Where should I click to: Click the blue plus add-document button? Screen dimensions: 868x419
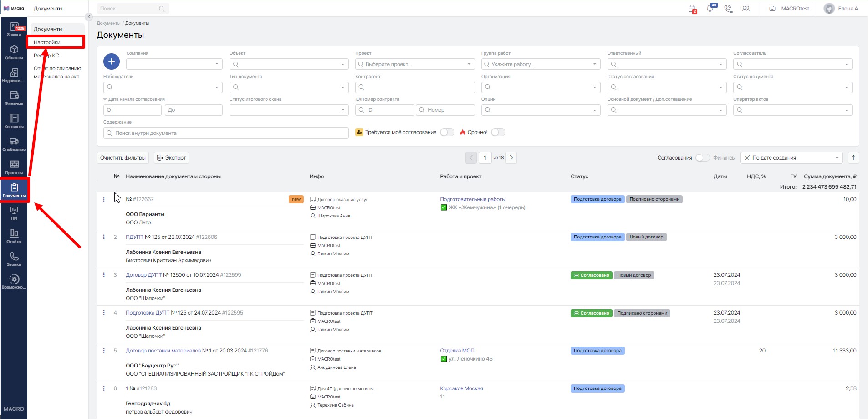click(x=112, y=62)
